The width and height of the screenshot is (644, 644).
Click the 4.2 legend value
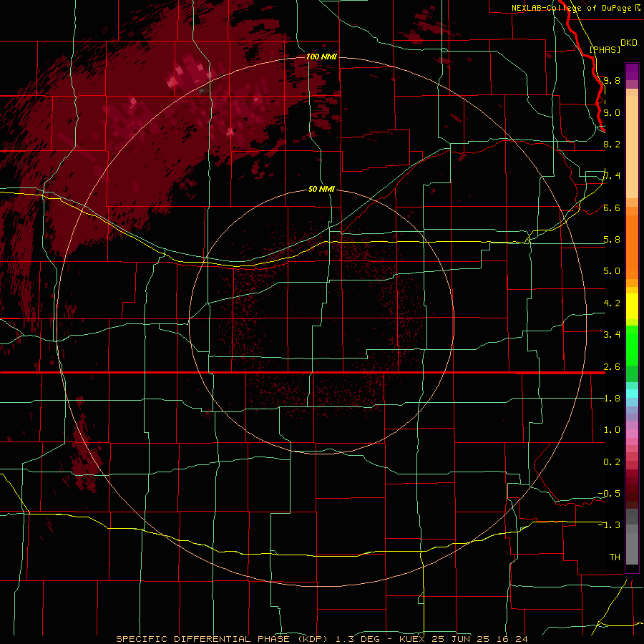(x=612, y=303)
